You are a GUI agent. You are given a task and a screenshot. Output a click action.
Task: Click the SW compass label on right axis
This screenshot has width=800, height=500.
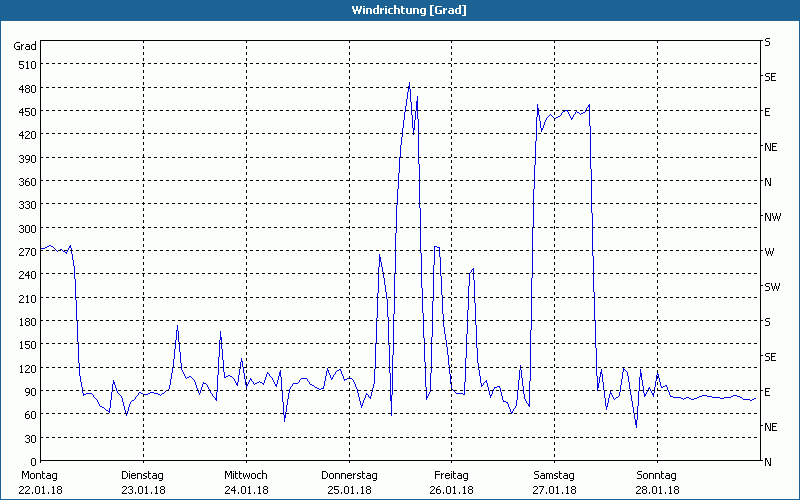click(771, 287)
